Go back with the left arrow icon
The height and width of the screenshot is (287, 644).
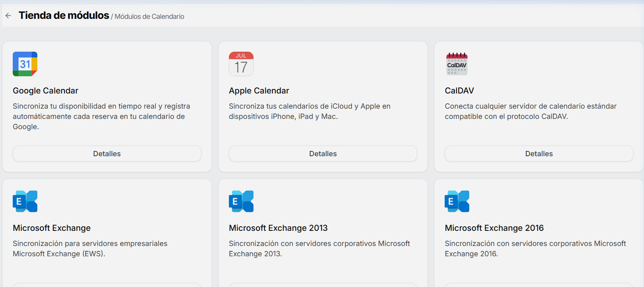click(x=8, y=16)
